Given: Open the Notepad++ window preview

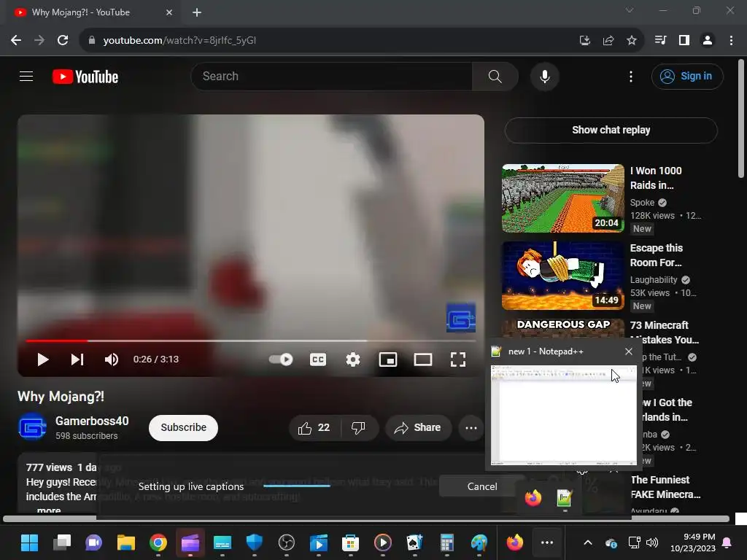Looking at the screenshot, I should 564,415.
